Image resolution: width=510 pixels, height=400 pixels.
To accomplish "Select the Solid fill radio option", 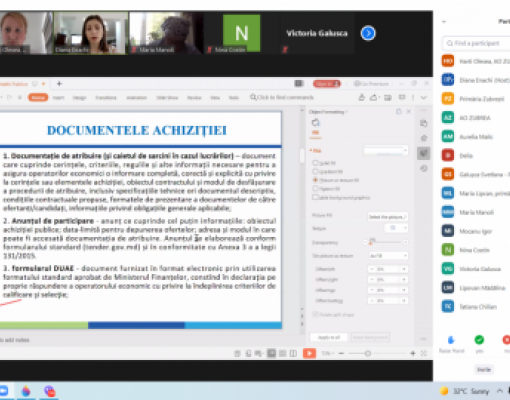I will click(315, 163).
